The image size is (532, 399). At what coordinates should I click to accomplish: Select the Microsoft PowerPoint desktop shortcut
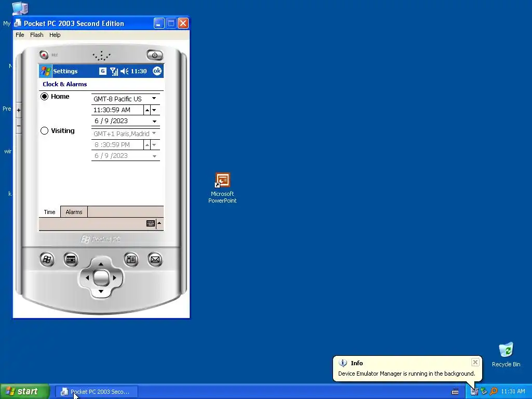(x=222, y=188)
